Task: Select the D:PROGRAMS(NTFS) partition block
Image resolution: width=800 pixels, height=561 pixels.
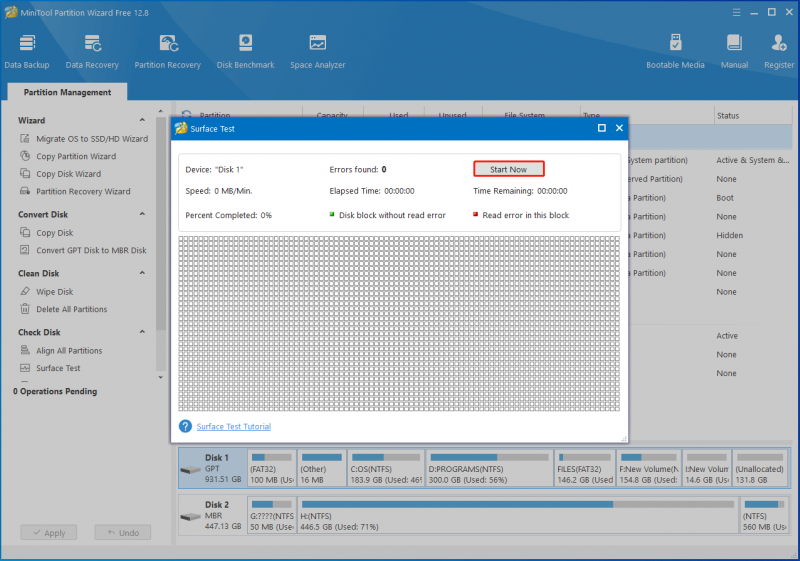Action: coord(489,469)
